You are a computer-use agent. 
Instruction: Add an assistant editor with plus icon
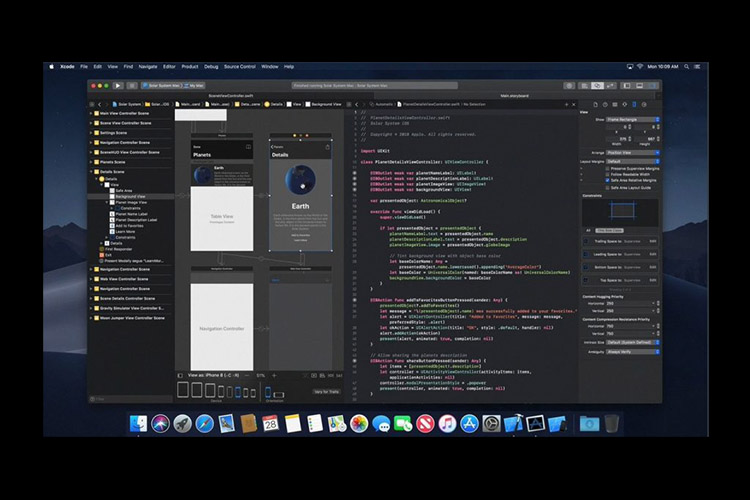566,104
